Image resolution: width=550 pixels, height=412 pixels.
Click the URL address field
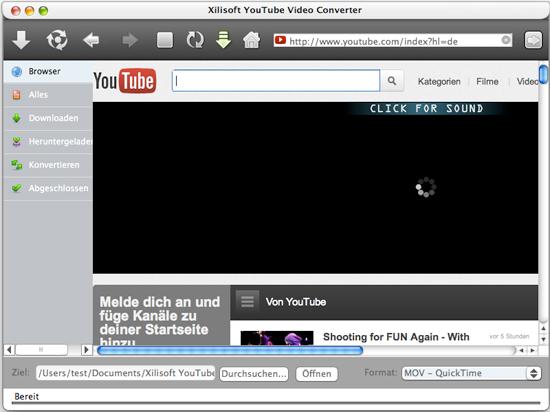point(393,41)
